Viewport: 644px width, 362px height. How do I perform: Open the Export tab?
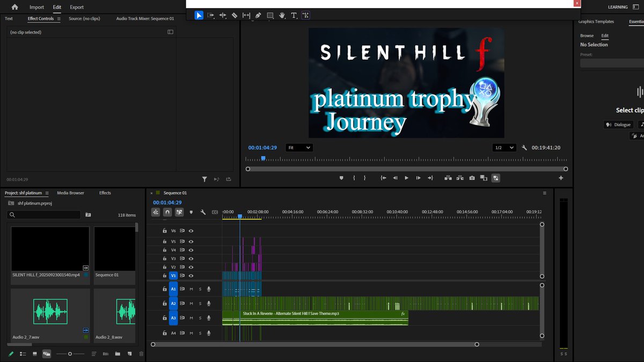pyautogui.click(x=77, y=7)
